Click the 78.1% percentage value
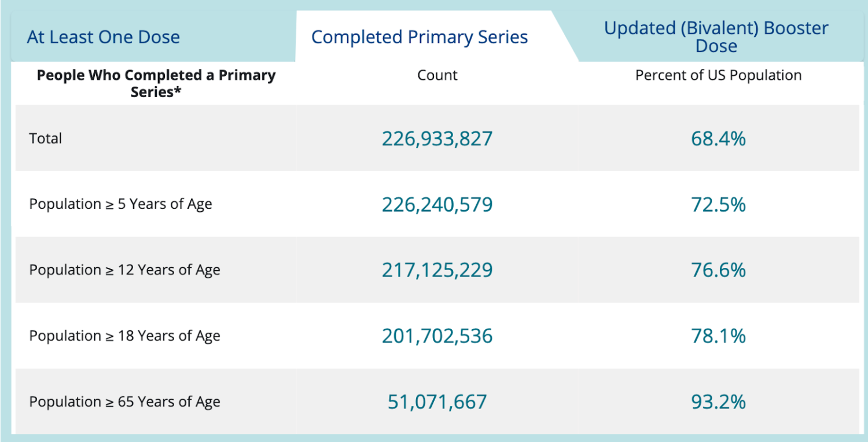 point(719,336)
